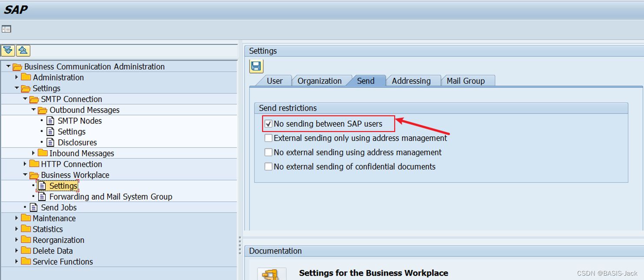
Task: Collapse the Outbound Messages node arrow
Action: coord(33,110)
